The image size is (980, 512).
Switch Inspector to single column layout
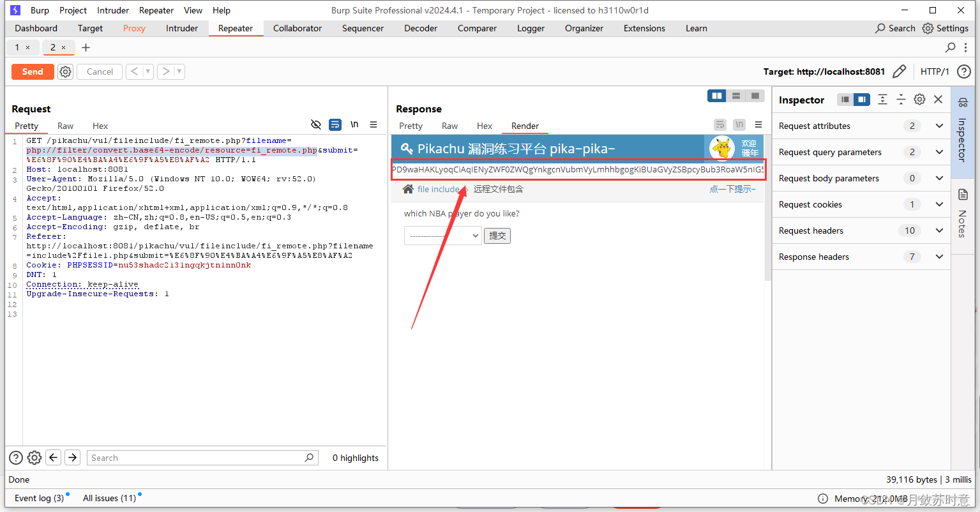pyautogui.click(x=845, y=100)
